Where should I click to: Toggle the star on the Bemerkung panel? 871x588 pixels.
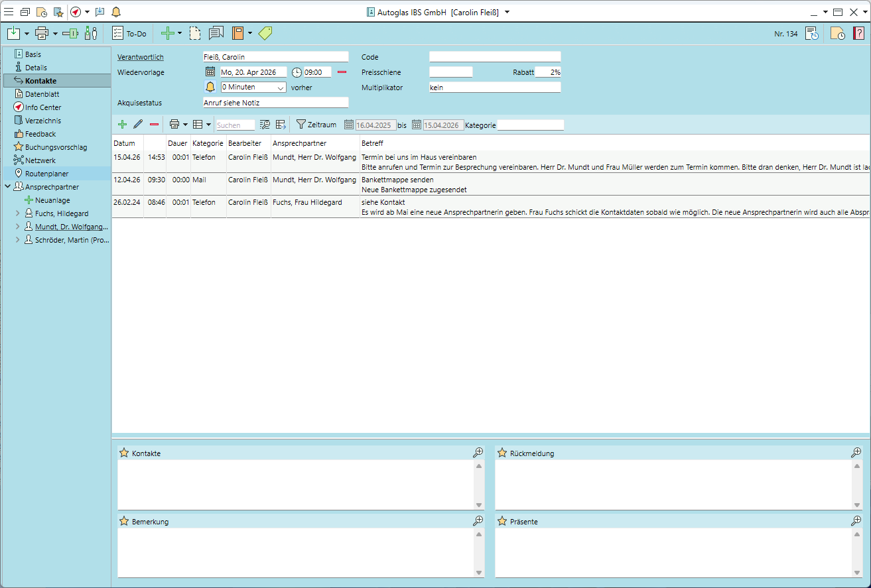coord(123,522)
